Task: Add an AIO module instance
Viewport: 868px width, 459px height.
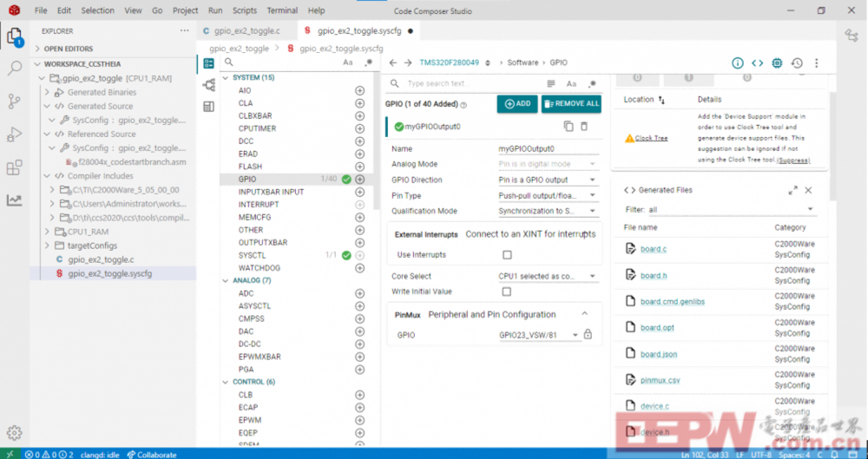Action: (360, 90)
